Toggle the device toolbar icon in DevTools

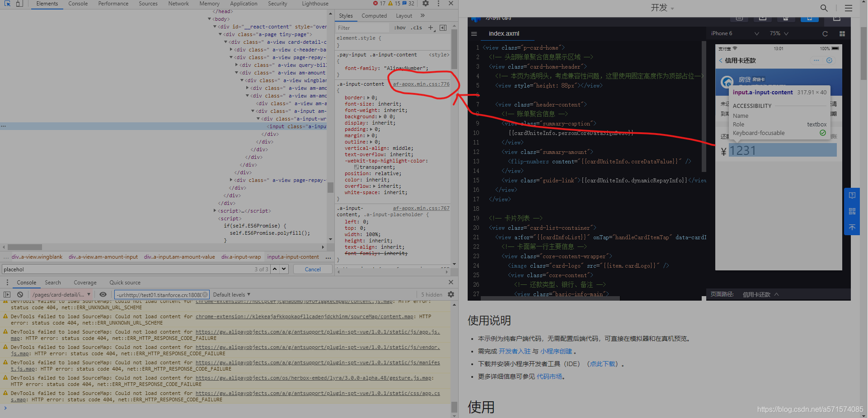[x=19, y=4]
